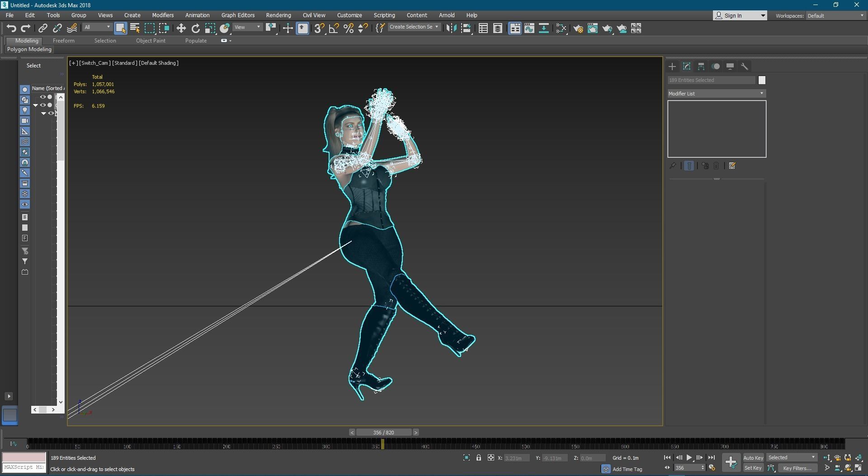Click the Set Key button
Viewport: 868px width, 476px height.
(x=753, y=468)
